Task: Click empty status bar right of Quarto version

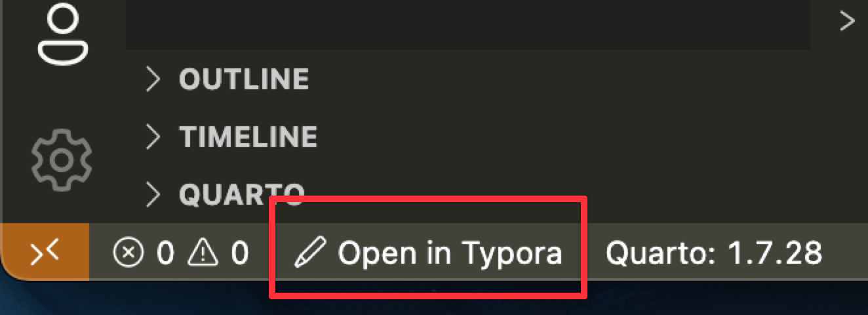Action: [846, 253]
